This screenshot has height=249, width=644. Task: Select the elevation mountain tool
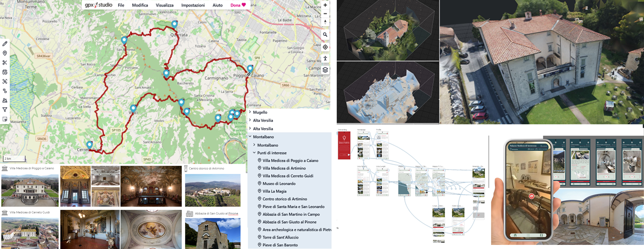pyautogui.click(x=5, y=100)
